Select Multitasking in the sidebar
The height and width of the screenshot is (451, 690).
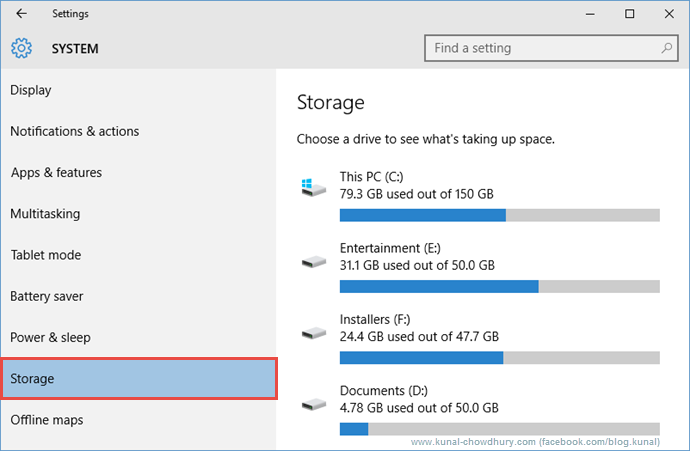[x=45, y=214]
